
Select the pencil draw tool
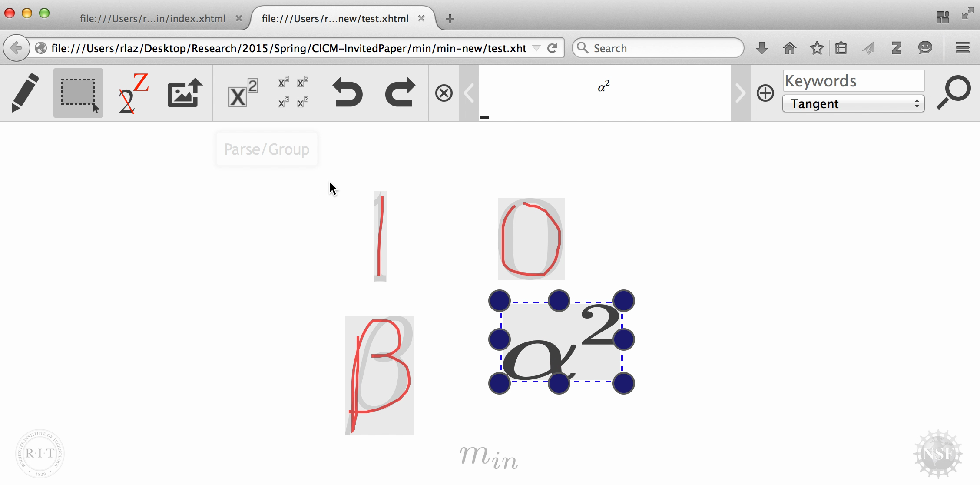(x=25, y=93)
